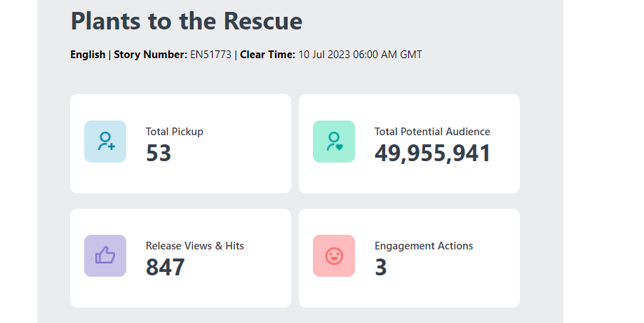Click the purple thumbs-up icon
644x323 pixels.
[105, 256]
